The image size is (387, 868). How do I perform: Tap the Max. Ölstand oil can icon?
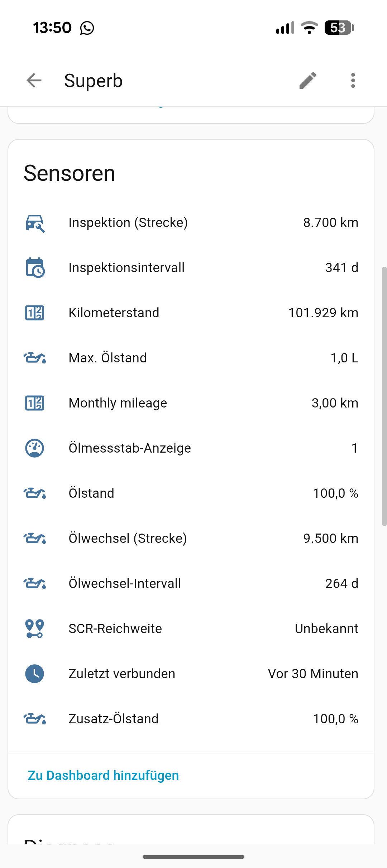pos(35,358)
